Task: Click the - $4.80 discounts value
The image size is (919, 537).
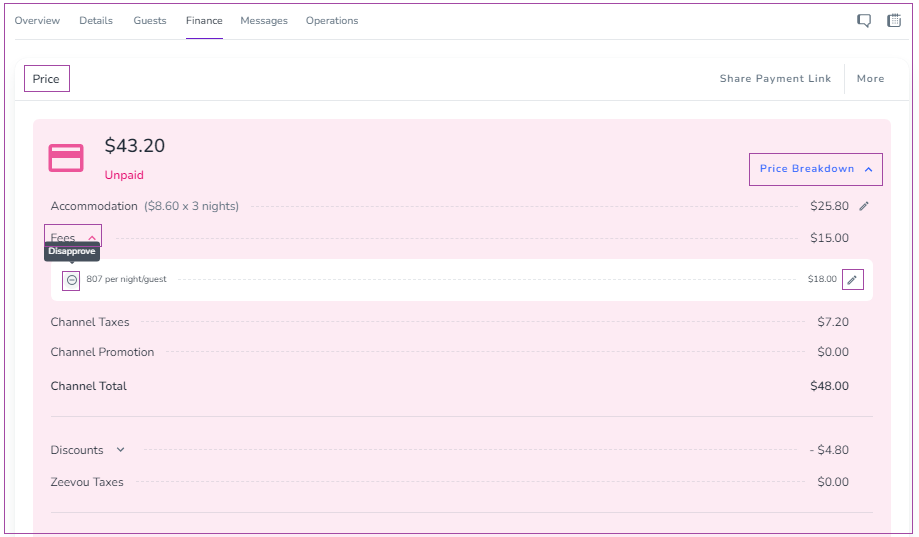Action: [829, 450]
